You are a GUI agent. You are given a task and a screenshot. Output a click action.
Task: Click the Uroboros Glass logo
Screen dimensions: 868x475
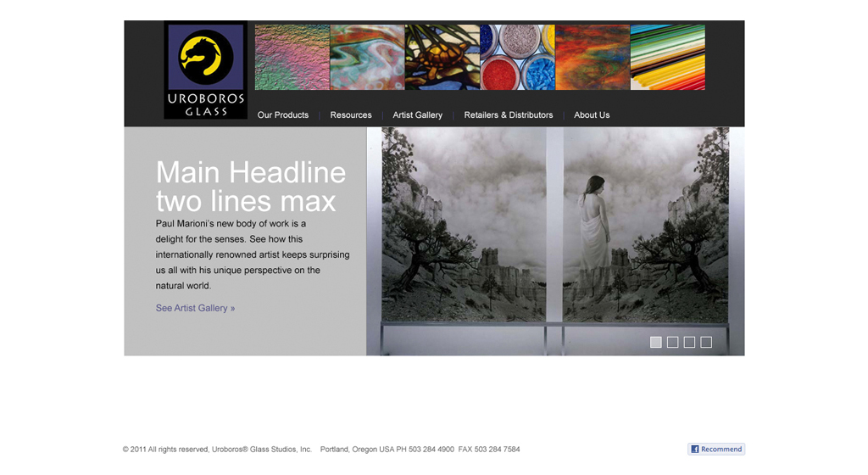click(205, 70)
